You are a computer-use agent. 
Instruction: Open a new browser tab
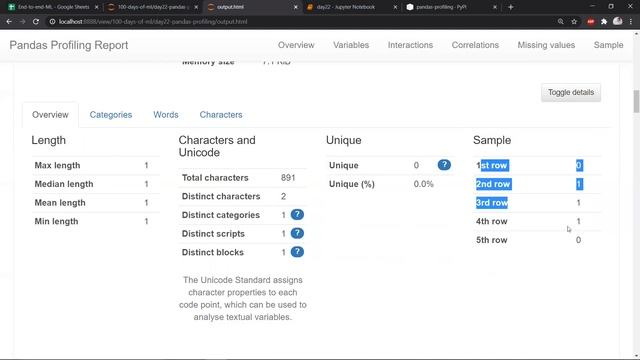click(x=511, y=7)
